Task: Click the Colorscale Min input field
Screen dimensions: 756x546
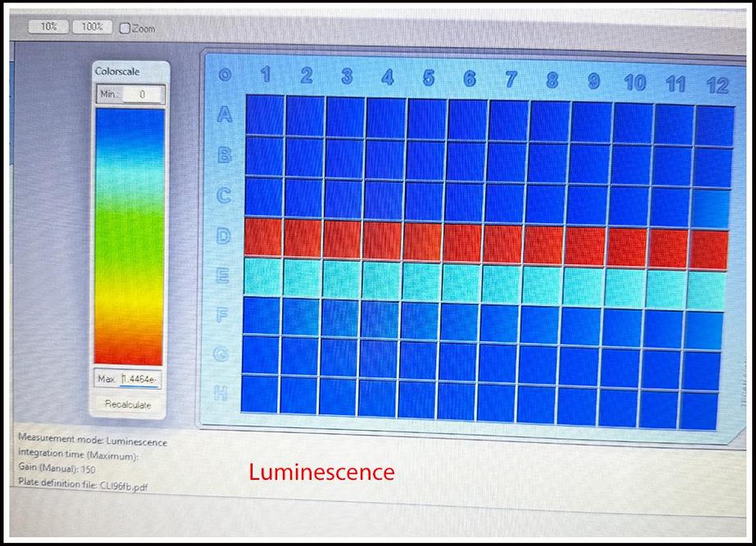Action: (x=142, y=95)
